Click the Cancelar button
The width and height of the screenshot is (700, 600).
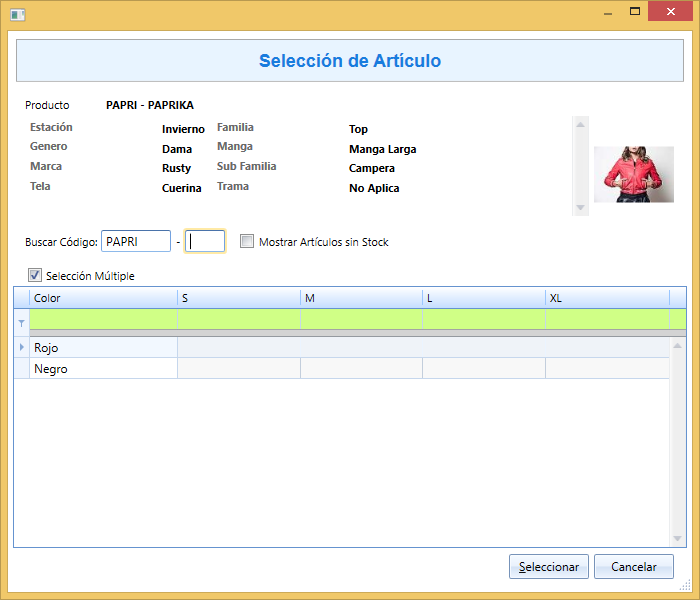[x=633, y=567]
